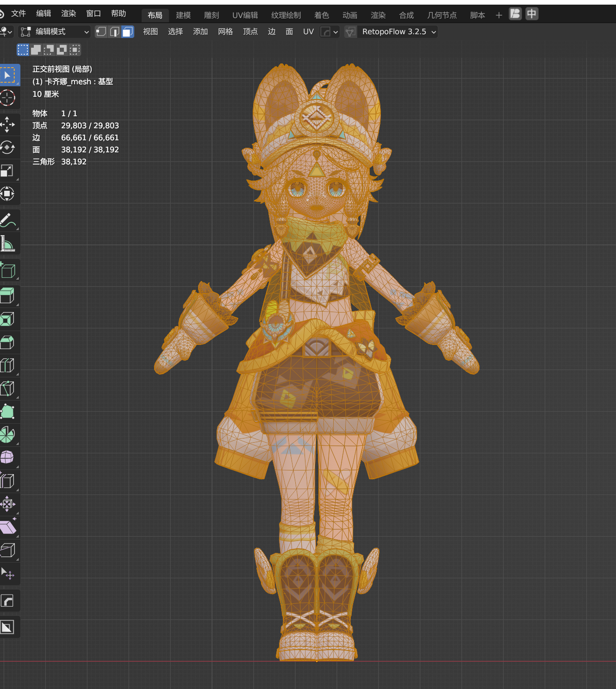This screenshot has height=689, width=616.
Task: Switch to the 雕刻 workspace tab
Action: [212, 15]
